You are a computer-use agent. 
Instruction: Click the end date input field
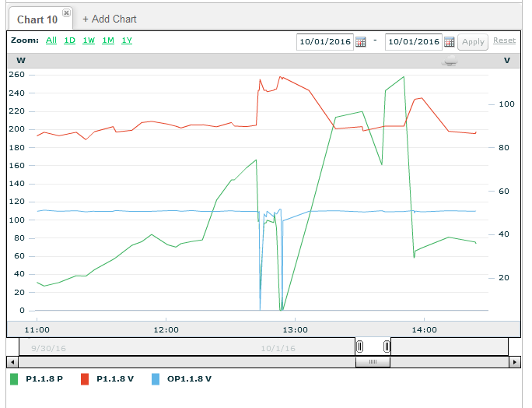414,42
